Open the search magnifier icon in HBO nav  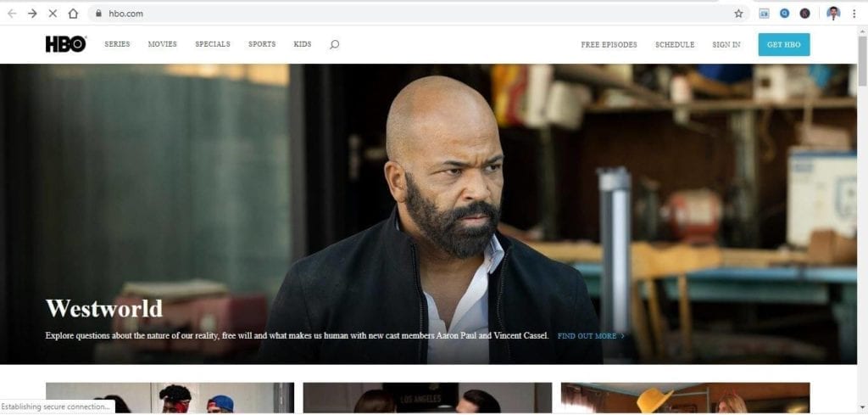[x=334, y=45]
